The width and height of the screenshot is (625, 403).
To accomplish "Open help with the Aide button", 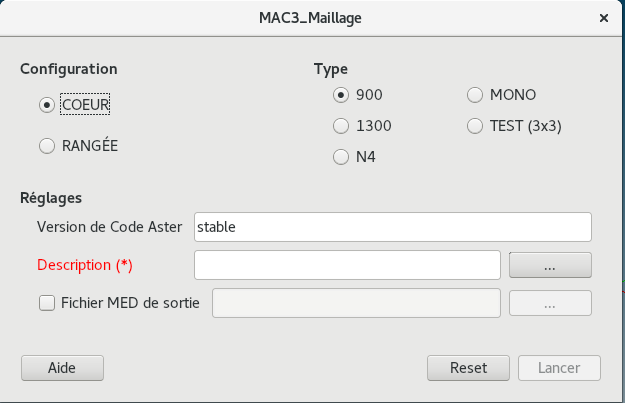I will point(62,367).
